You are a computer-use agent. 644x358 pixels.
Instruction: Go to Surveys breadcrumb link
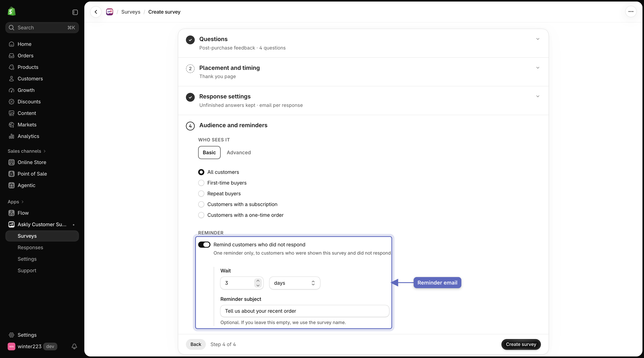(x=131, y=12)
